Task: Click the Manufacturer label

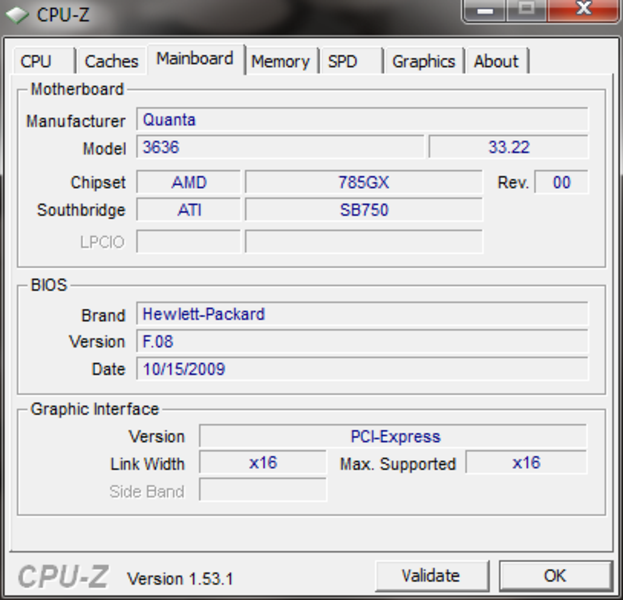Action: pyautogui.click(x=75, y=121)
